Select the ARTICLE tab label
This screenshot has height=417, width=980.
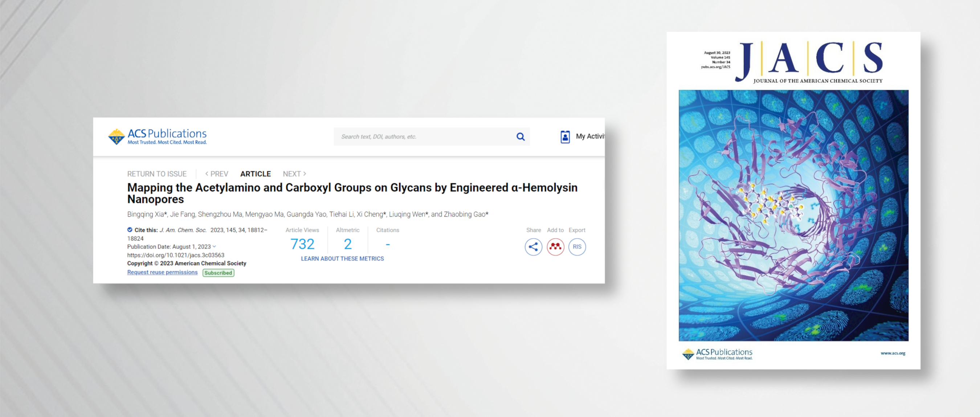pos(255,174)
